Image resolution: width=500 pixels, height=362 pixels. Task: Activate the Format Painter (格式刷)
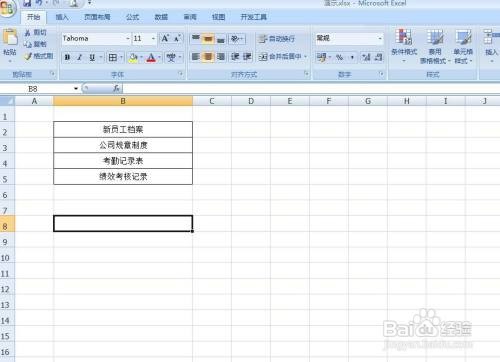pyautogui.click(x=39, y=56)
